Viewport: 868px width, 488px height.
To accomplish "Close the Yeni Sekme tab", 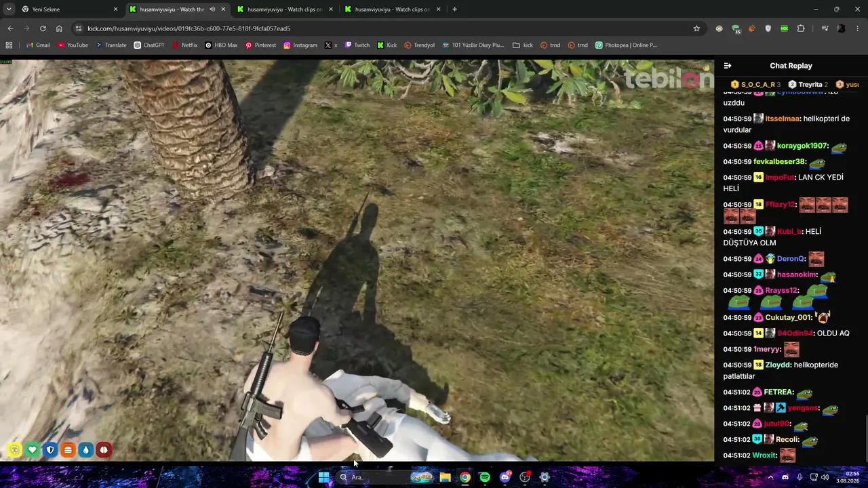I will pyautogui.click(x=115, y=9).
